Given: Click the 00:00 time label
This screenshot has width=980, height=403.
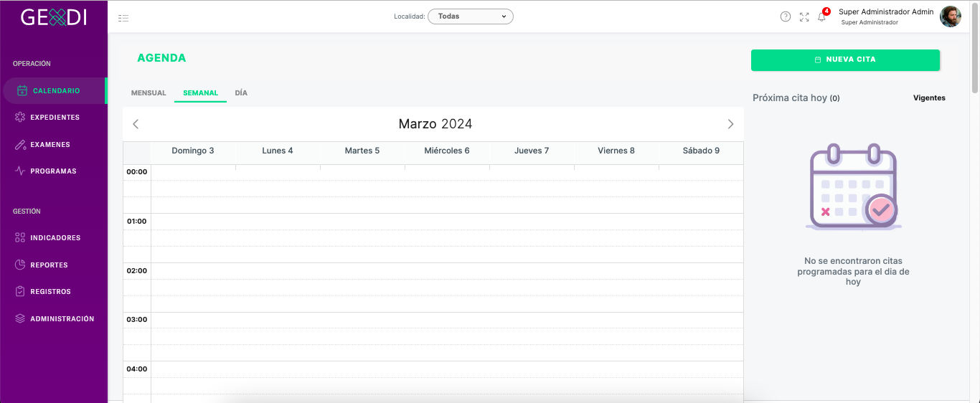Looking at the screenshot, I should coord(137,172).
